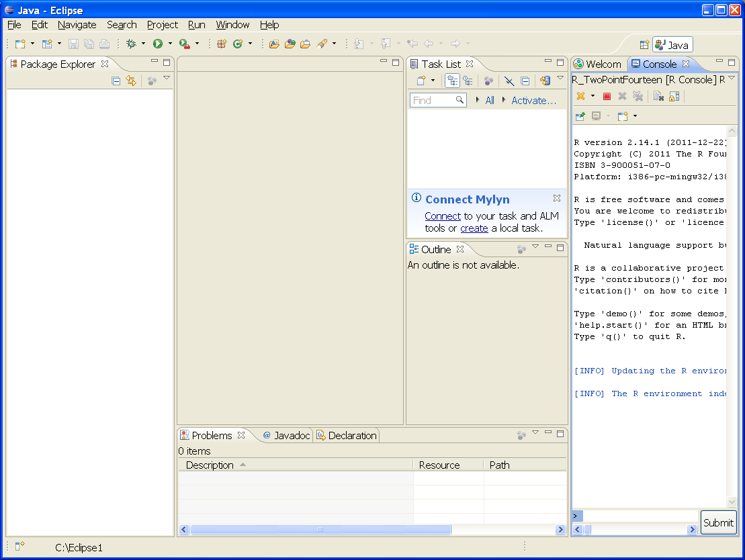Open the Task List view menu triangle
This screenshot has height=560, width=745.
[560, 78]
